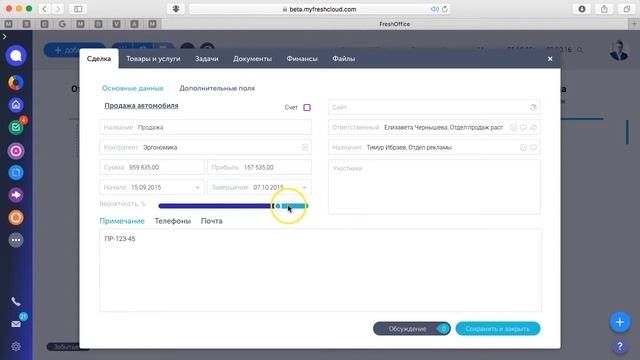Screen dimensions: 640x360
Task: Open the three-dots more icon in sidebar
Action: pyautogui.click(x=16, y=240)
